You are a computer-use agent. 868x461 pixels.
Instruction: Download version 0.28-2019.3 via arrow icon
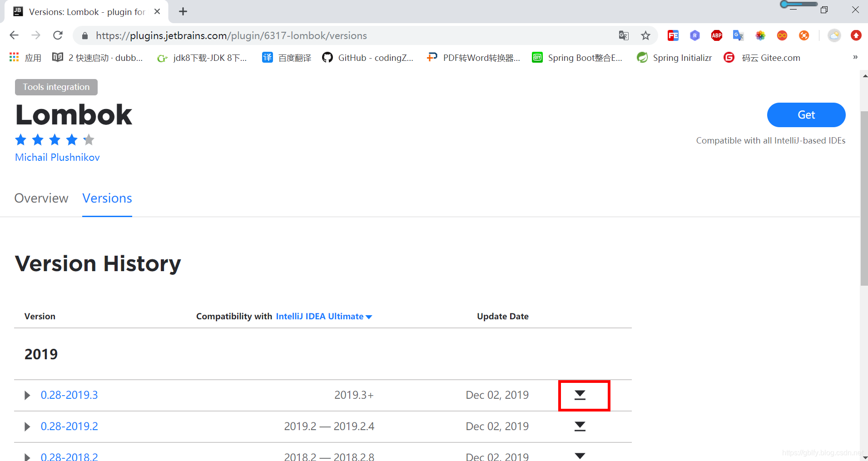click(580, 395)
